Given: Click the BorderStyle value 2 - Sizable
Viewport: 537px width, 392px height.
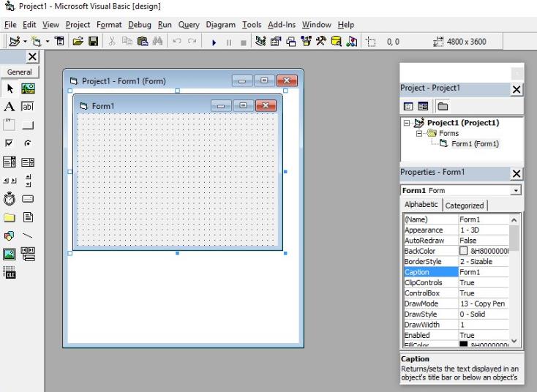Looking at the screenshot, I should (484, 262).
